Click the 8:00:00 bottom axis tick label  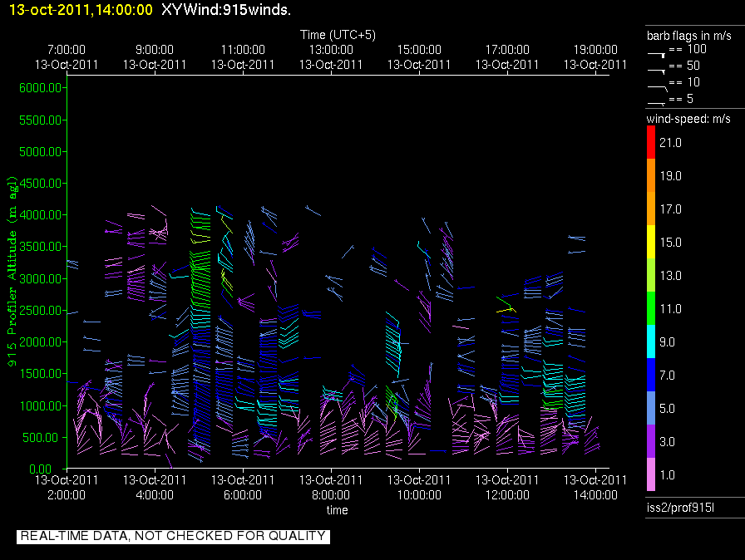point(331,495)
